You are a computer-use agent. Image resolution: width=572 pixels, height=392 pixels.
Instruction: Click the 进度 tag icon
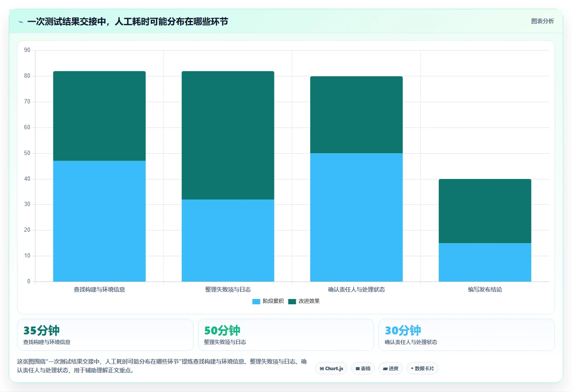(385, 368)
